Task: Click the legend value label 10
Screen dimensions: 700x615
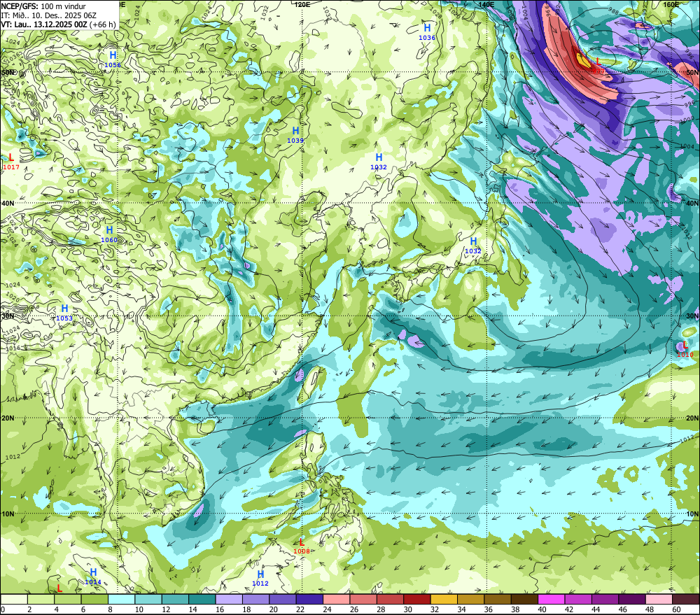Action: click(x=139, y=609)
